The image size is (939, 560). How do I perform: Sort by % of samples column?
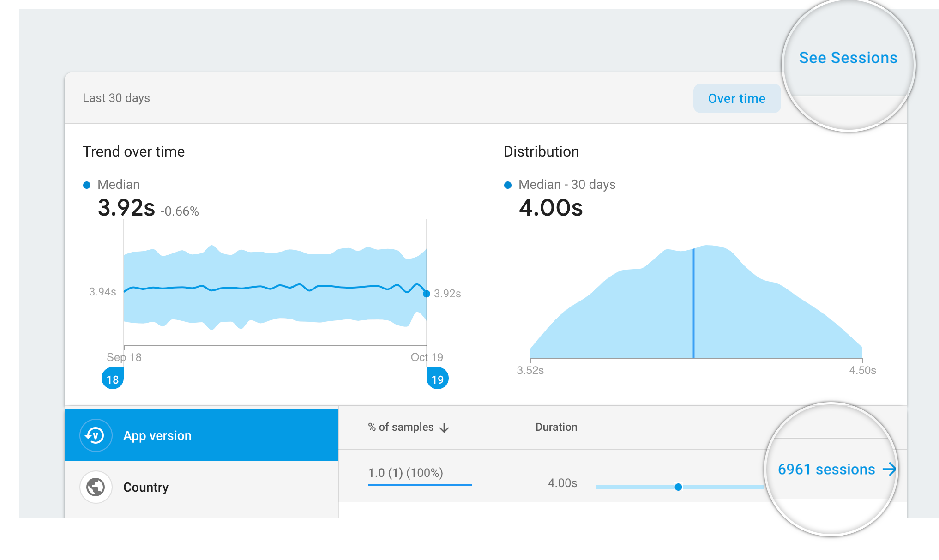coord(401,427)
